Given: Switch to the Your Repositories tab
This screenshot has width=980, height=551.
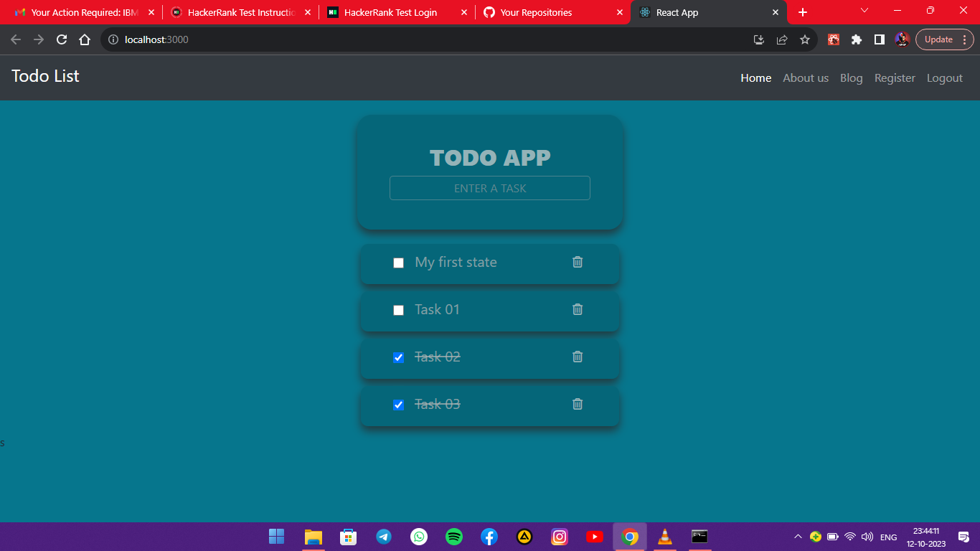Looking at the screenshot, I should [536, 12].
